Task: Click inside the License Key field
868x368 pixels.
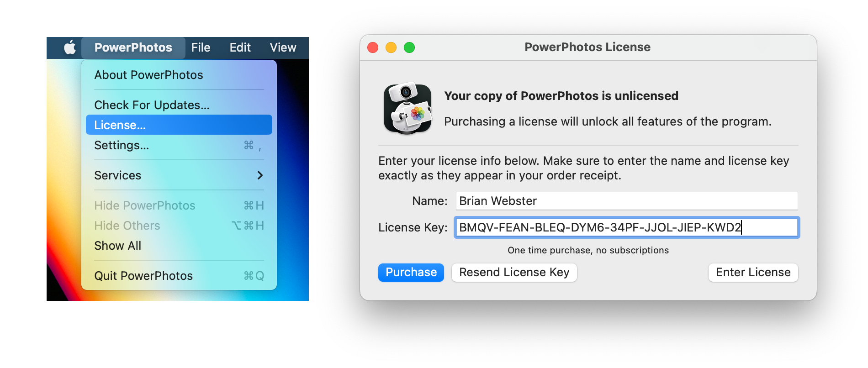Action: pos(627,227)
